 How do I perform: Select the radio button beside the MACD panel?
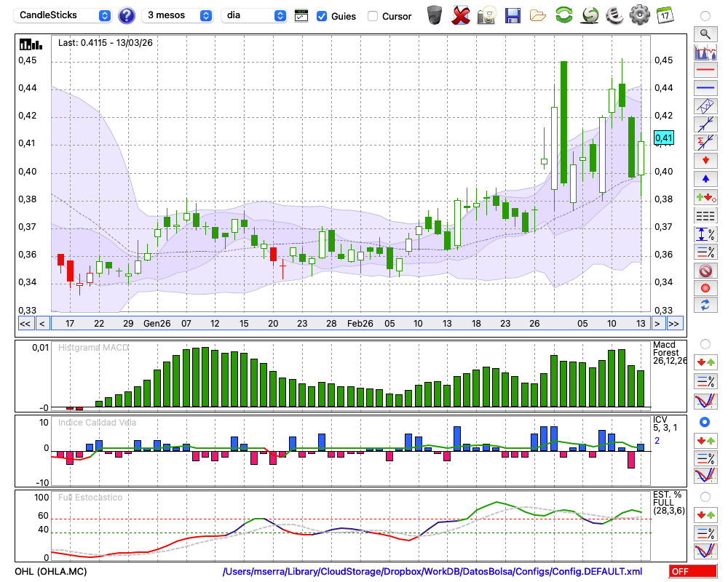point(705,343)
